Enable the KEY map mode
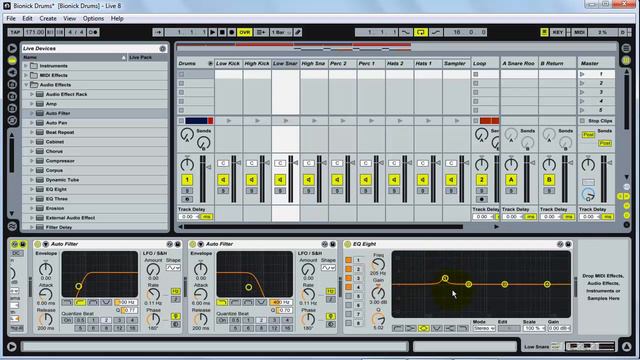Viewport: 640px width, 360px height. coord(558,32)
